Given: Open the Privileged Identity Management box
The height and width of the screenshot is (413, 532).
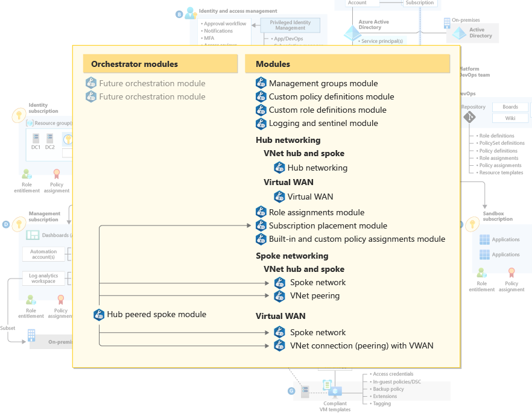Looking at the screenshot, I should (x=290, y=25).
